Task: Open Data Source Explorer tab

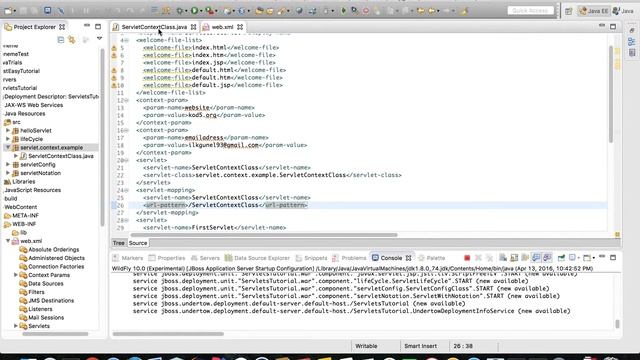Action: [x=258, y=258]
